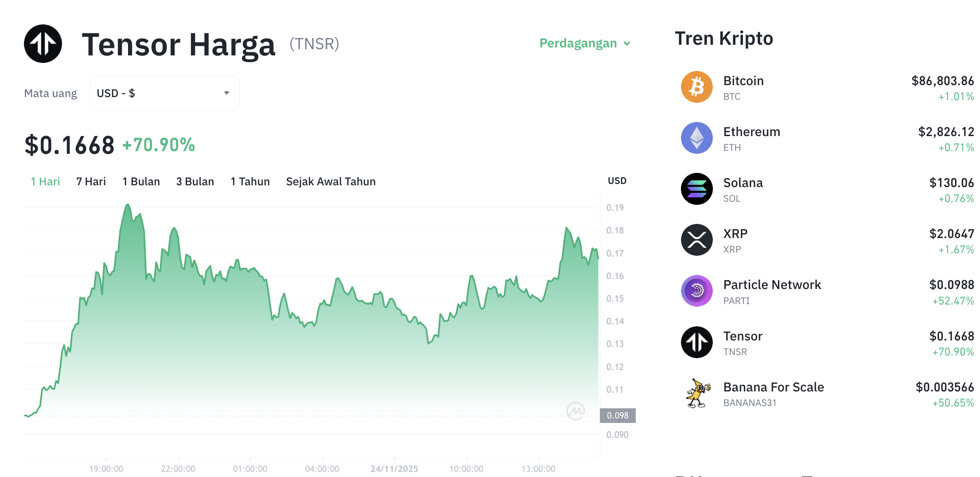
Task: Switch the chart to 7 Hari view
Action: tap(90, 181)
